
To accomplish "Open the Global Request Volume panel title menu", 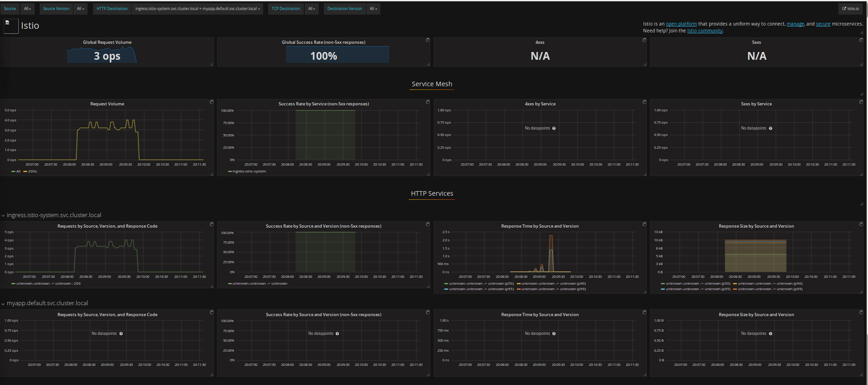I will 107,42.
